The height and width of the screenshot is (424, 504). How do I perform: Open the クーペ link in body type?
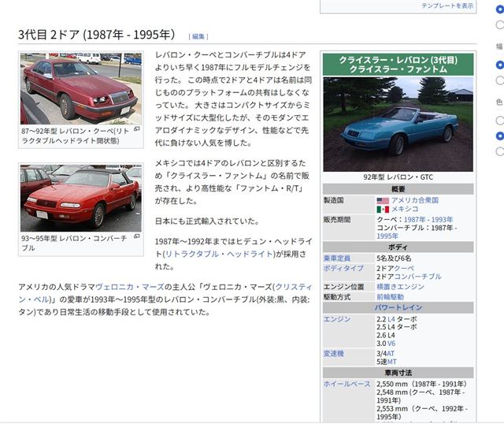pyautogui.click(x=404, y=268)
